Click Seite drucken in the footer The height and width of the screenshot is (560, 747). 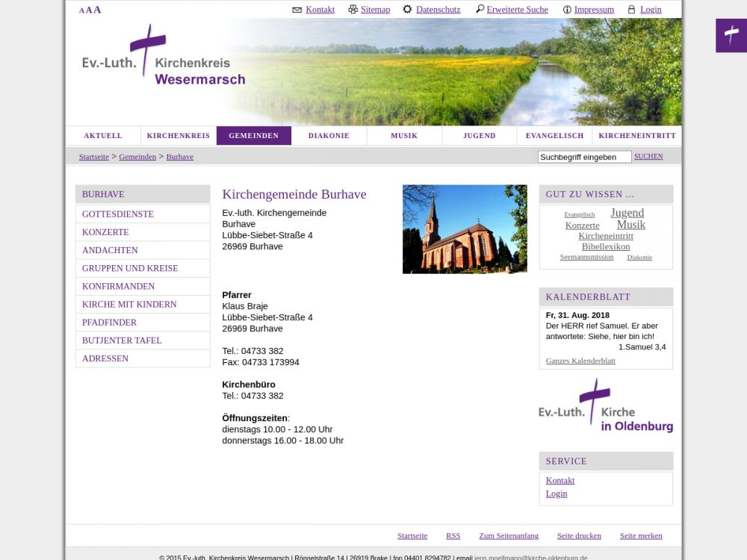(579, 535)
